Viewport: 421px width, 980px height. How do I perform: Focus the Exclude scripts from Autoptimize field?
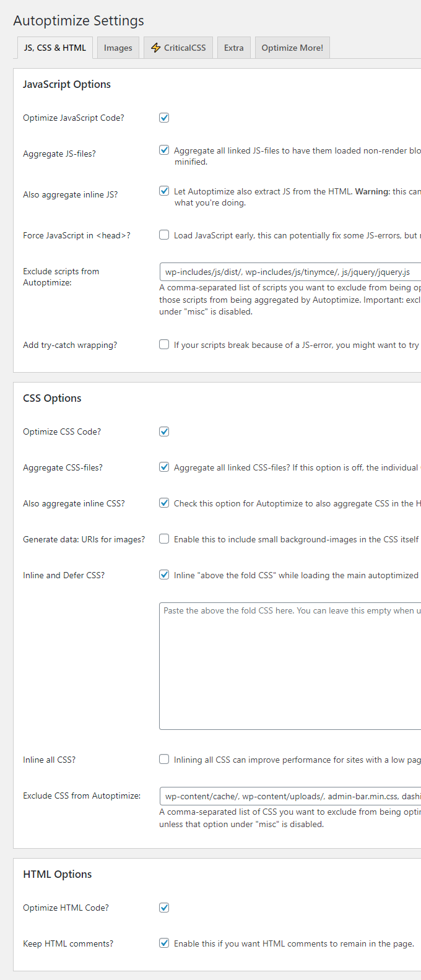tap(290, 272)
